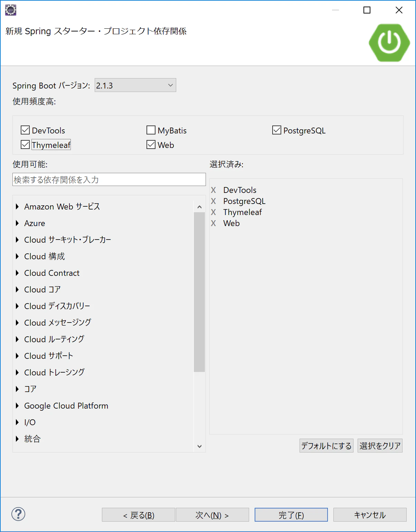Uncheck the DevTools checkbox
Screen dimensions: 416x532
point(25,130)
